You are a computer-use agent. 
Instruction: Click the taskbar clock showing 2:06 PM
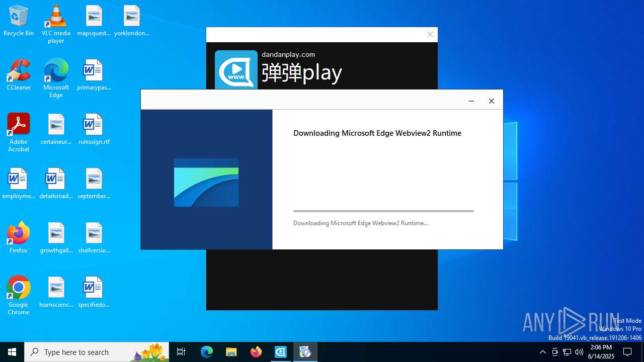pos(601,352)
